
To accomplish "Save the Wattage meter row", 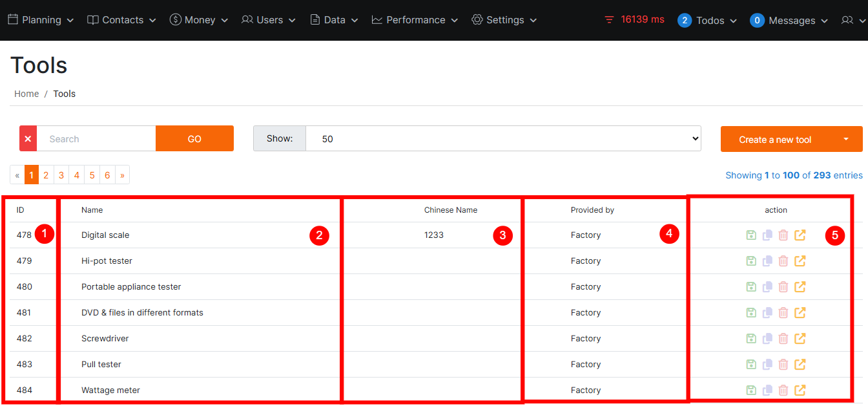I will point(751,390).
